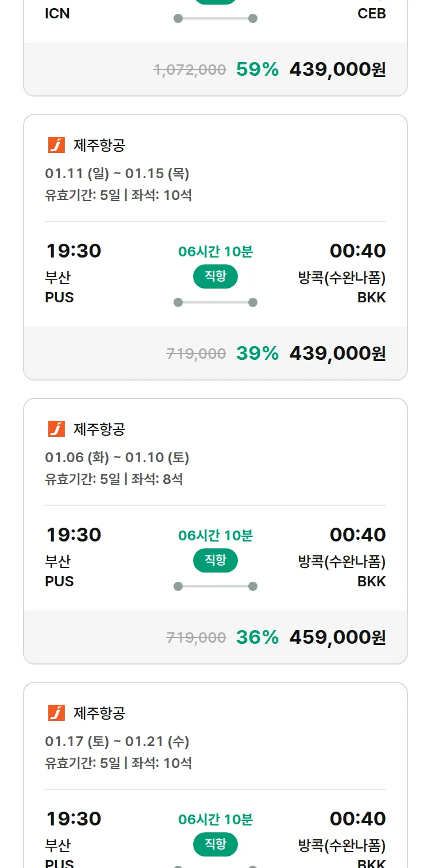Open the 01.11 (일) ~ 01.15 (목) date range

tap(117, 174)
